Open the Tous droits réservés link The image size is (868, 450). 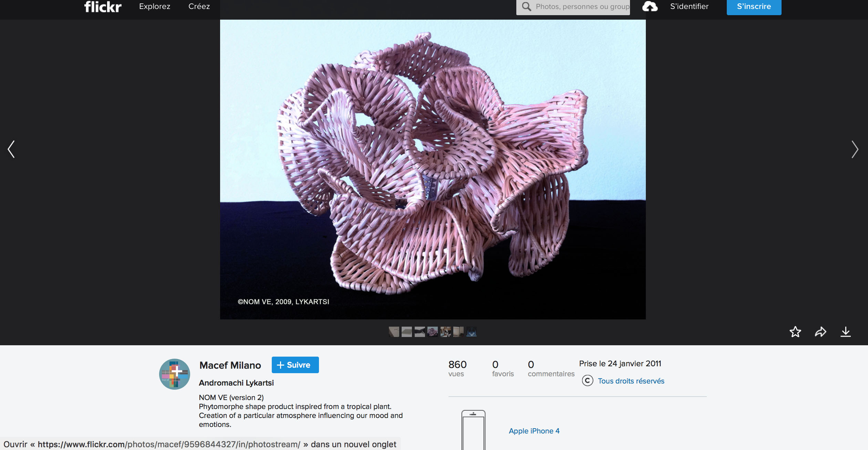[631, 381]
